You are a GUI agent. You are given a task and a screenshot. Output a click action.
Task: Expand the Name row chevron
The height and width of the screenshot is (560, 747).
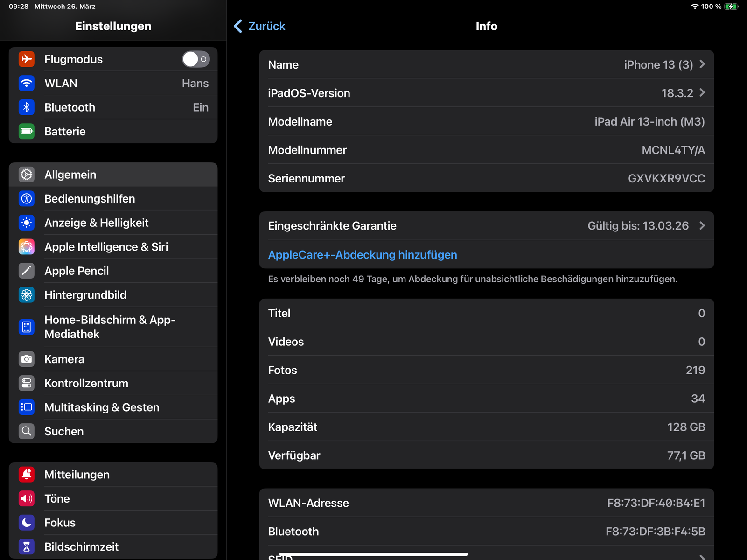(702, 64)
